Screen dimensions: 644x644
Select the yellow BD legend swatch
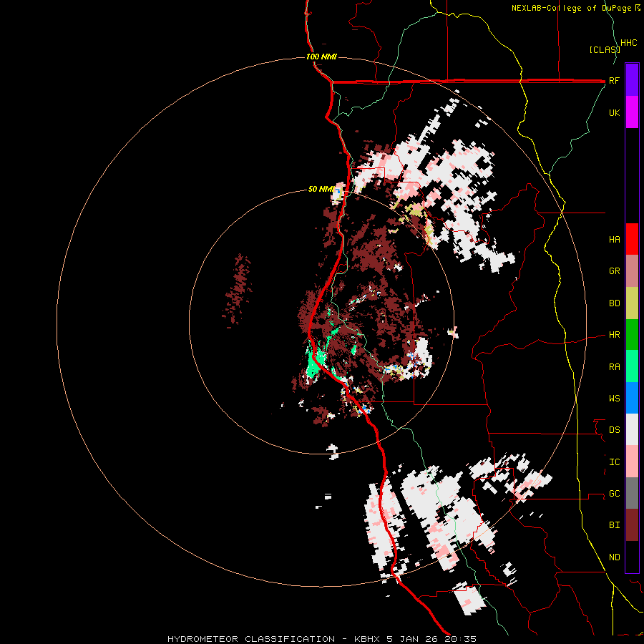(x=632, y=303)
